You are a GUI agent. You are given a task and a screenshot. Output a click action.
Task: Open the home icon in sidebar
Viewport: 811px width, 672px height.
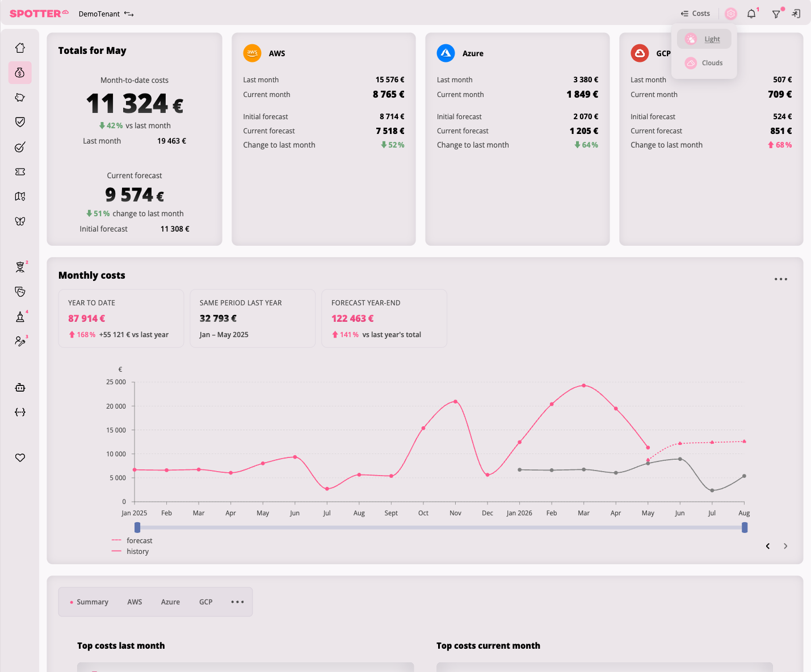coord(20,48)
